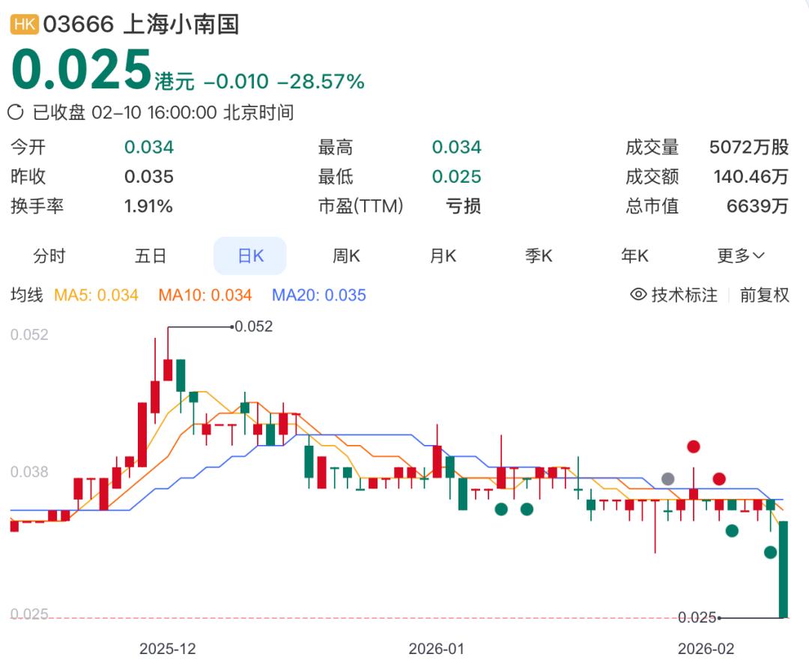
Task: Click the 0.025 lowest price marker
Action: (697, 617)
